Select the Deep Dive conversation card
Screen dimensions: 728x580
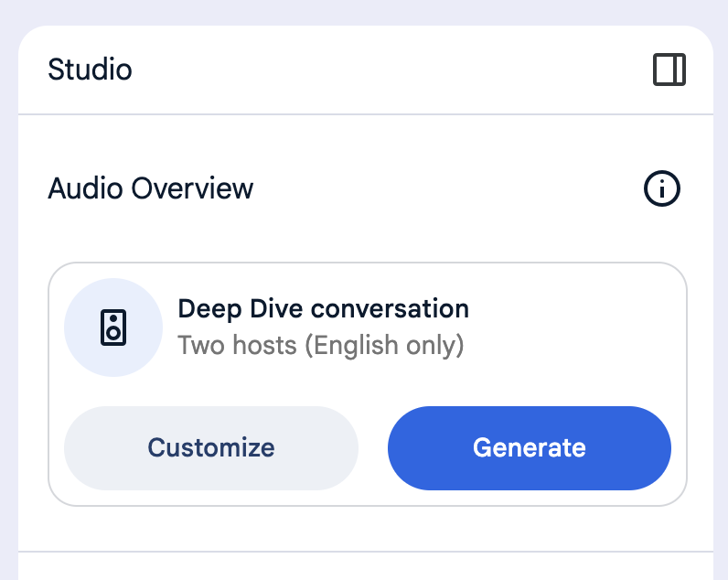pos(549,329)
